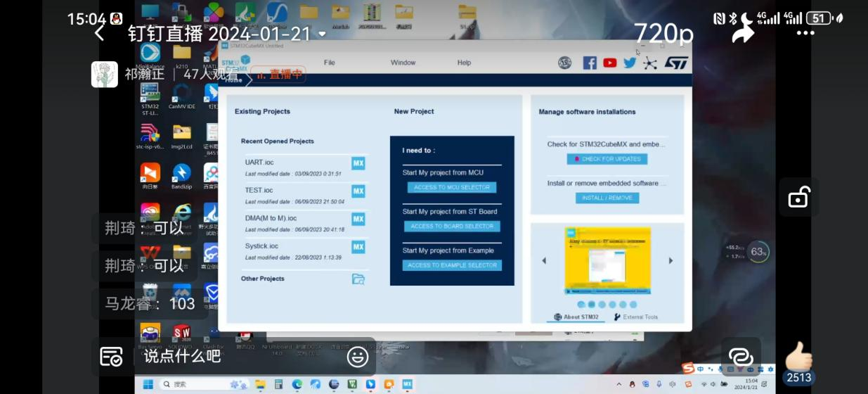Toggle the screen rotation lock icon
Screen dimensions: 868x394
[x=799, y=198]
